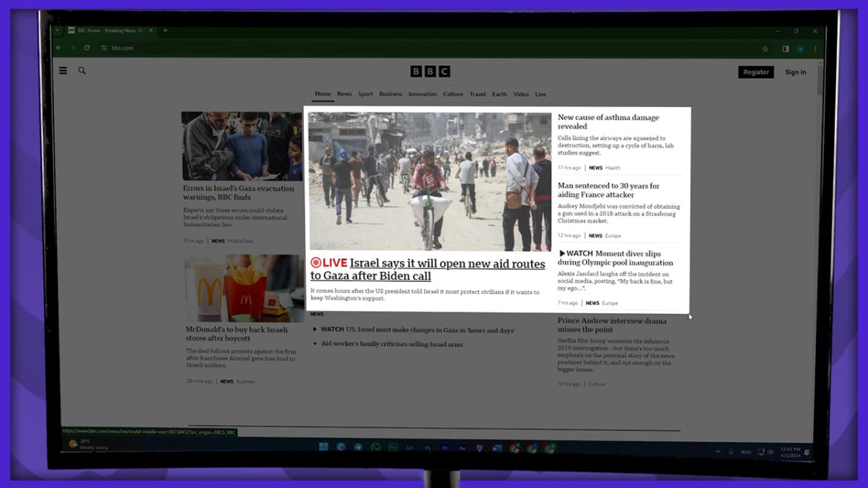Open the McDonald's Israeli stores article
Screen dimensions: 868x488
(237, 334)
